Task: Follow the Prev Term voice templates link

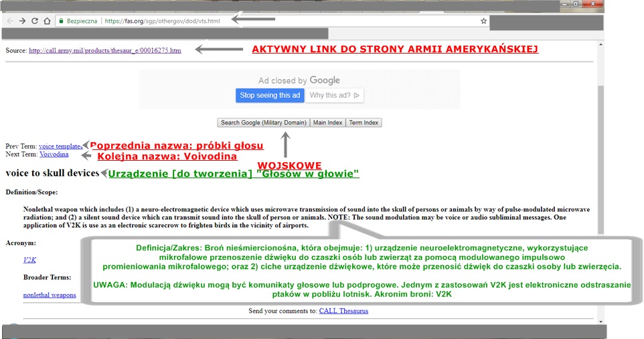Action: click(x=61, y=146)
